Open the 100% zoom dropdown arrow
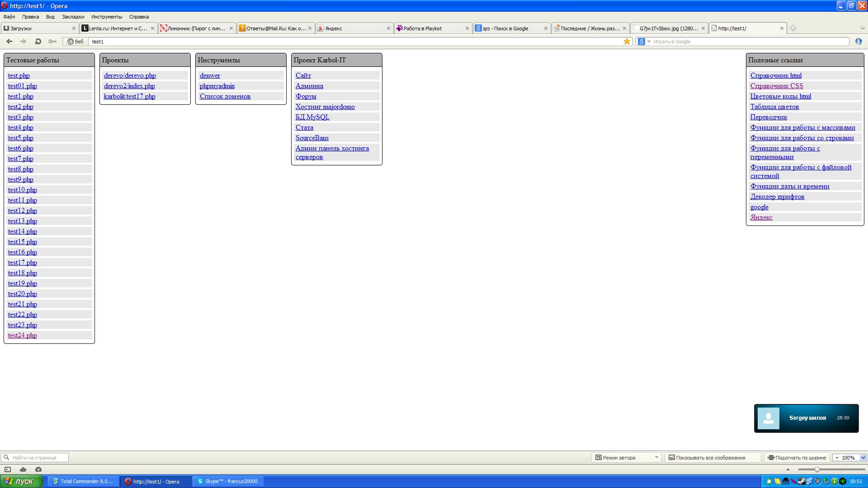The width and height of the screenshot is (868, 488). 863,458
